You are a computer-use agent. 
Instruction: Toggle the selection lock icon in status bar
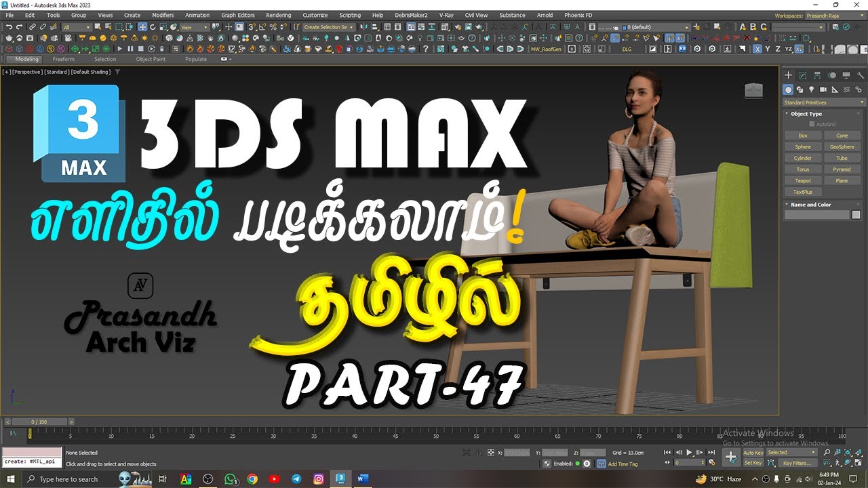[x=479, y=452]
